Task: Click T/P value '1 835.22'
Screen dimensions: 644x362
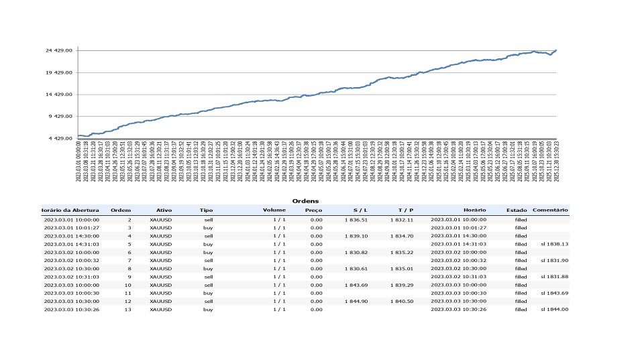Action: coord(402,253)
